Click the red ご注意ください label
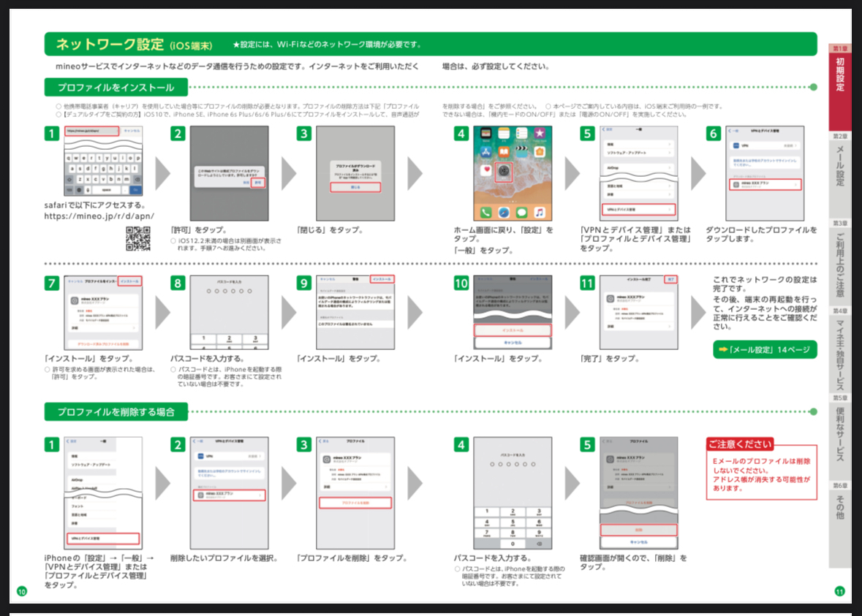The width and height of the screenshot is (862, 616). tap(740, 444)
